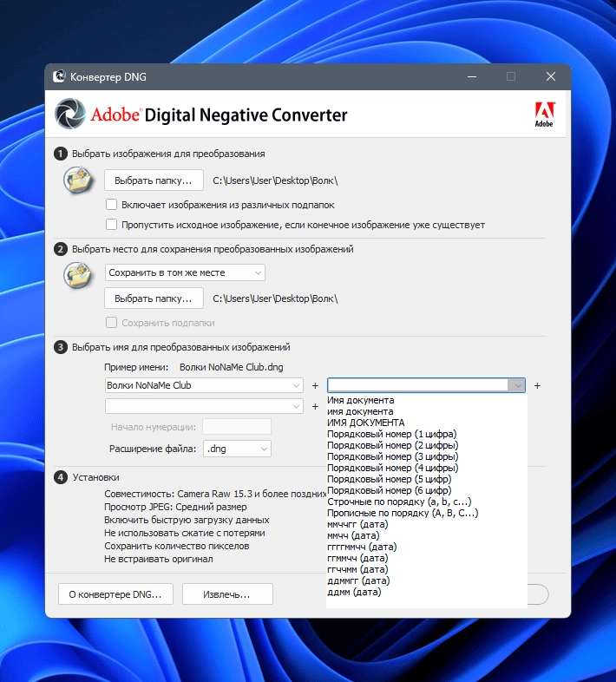The width and height of the screenshot is (616, 682).
Task: Pick the 'ддмм (дата)' format
Action: pos(354,593)
